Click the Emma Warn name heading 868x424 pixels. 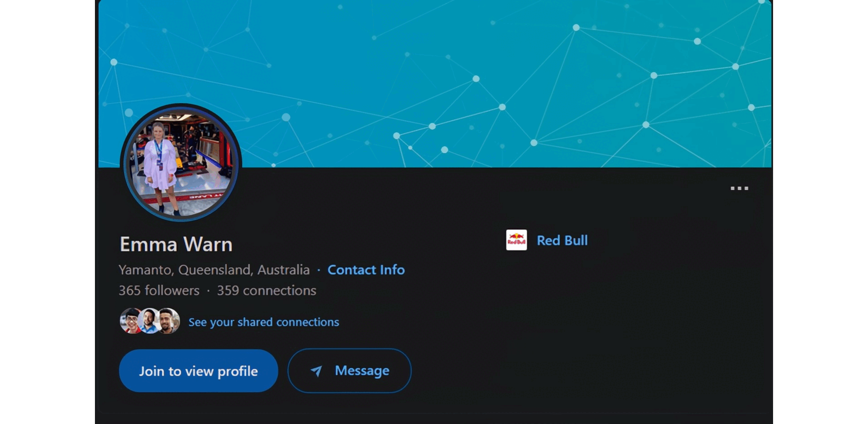tap(176, 244)
